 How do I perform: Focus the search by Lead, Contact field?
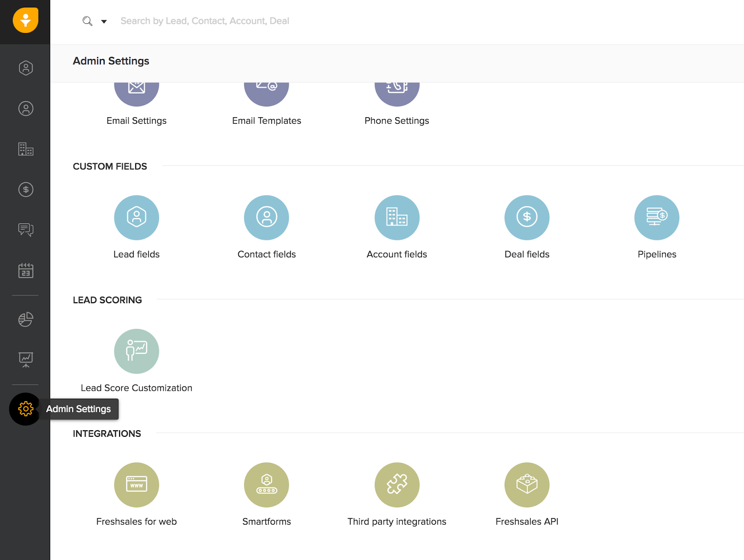point(205,21)
